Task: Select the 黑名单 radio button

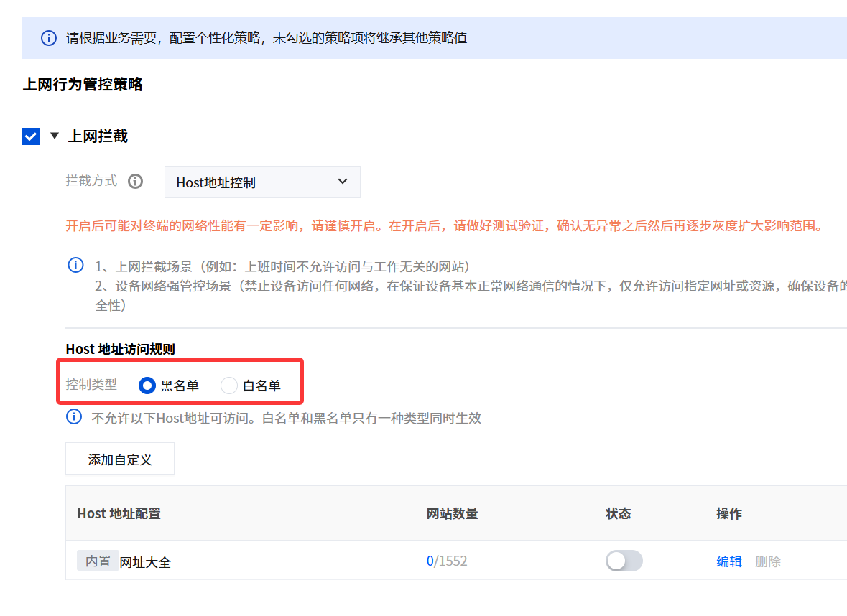Action: pos(147,386)
